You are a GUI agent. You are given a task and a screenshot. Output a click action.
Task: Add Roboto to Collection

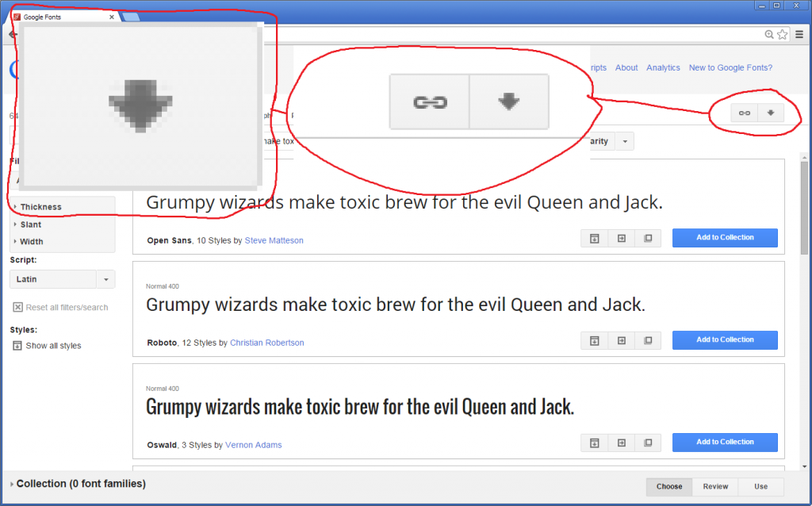(x=725, y=339)
